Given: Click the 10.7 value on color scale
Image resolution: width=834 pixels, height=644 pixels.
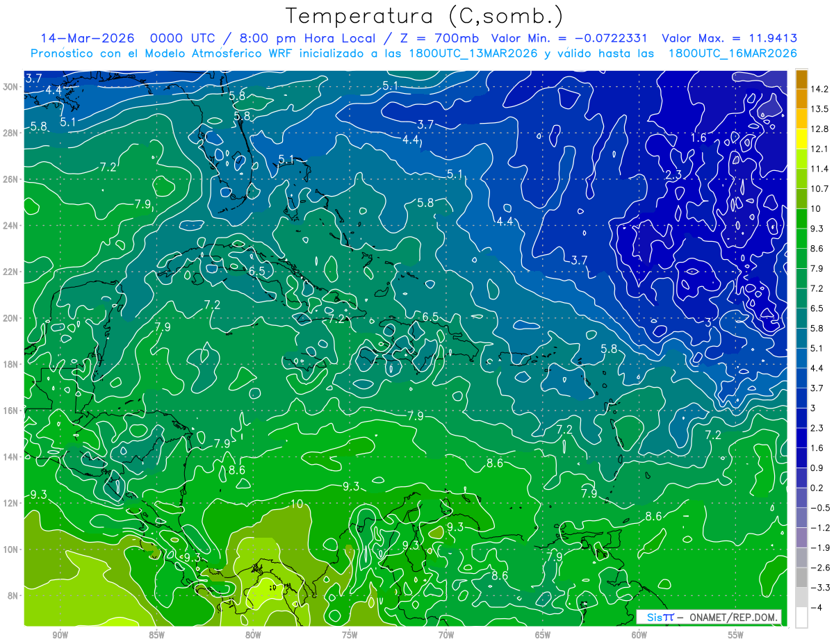Looking at the screenshot, I should click(820, 189).
